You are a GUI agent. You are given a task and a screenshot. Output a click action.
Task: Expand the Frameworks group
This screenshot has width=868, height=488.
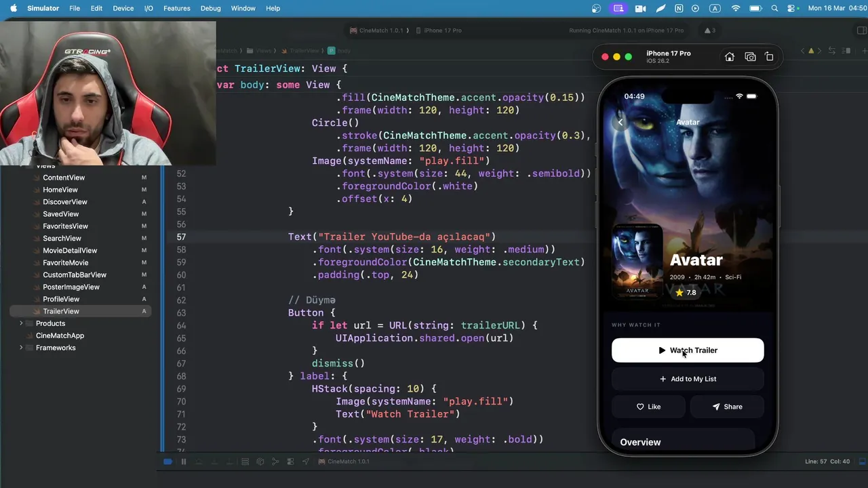(x=21, y=348)
